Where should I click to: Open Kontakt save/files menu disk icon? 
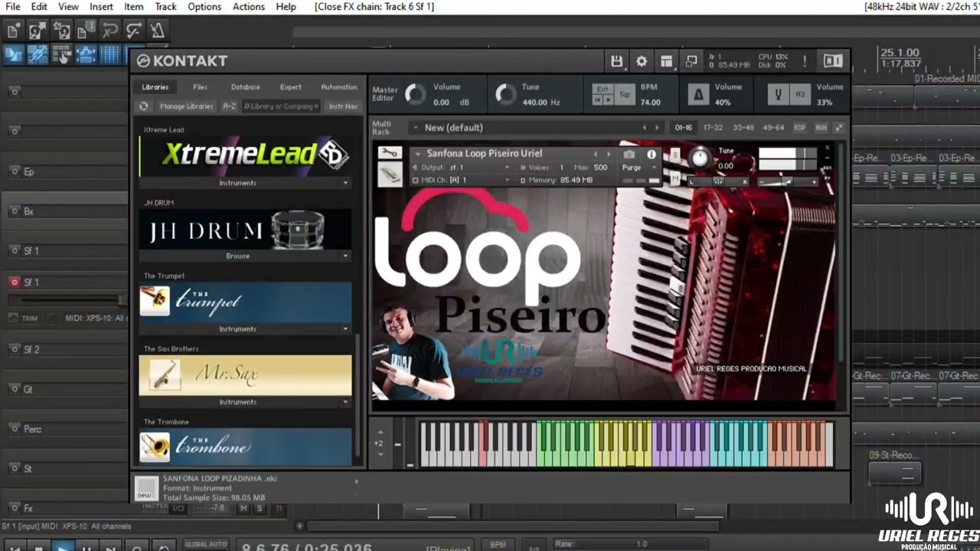coord(616,61)
